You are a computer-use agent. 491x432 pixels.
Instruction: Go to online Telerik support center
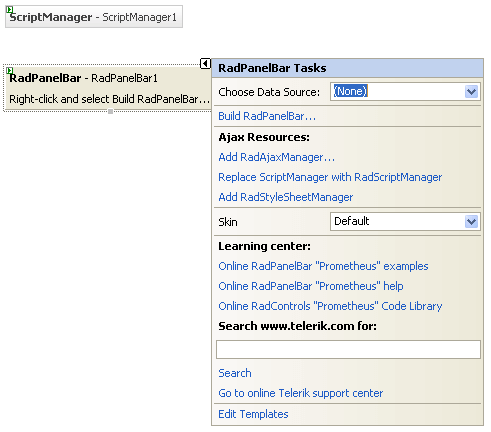click(301, 393)
